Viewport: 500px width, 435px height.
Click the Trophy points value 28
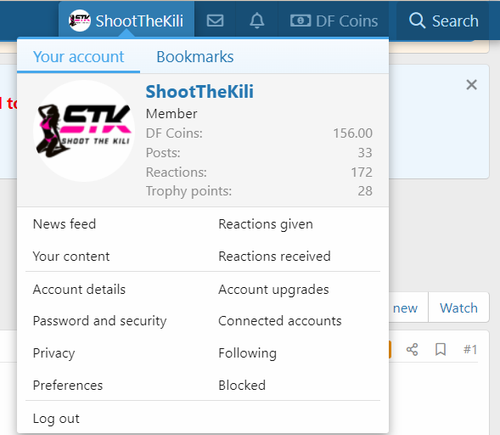(x=365, y=191)
